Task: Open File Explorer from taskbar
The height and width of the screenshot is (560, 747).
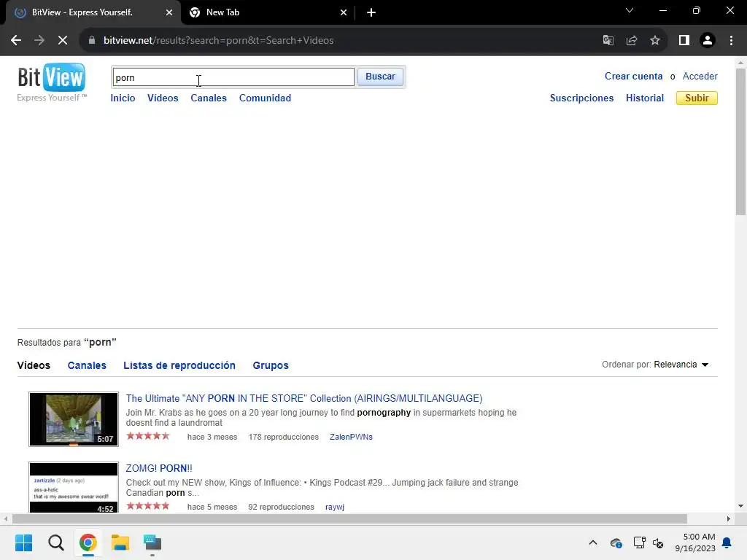Action: pos(120,542)
